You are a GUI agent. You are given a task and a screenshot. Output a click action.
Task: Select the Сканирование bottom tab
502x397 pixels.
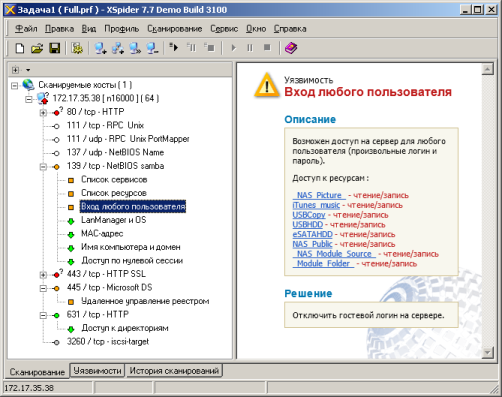[37, 372]
